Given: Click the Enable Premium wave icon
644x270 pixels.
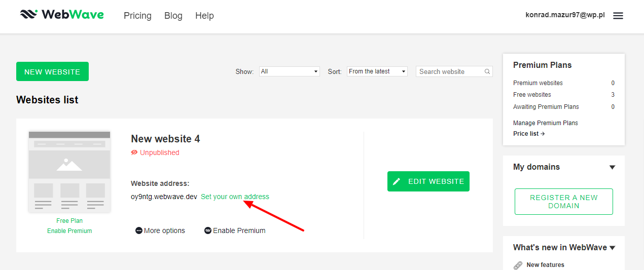Looking at the screenshot, I should click(x=208, y=230).
